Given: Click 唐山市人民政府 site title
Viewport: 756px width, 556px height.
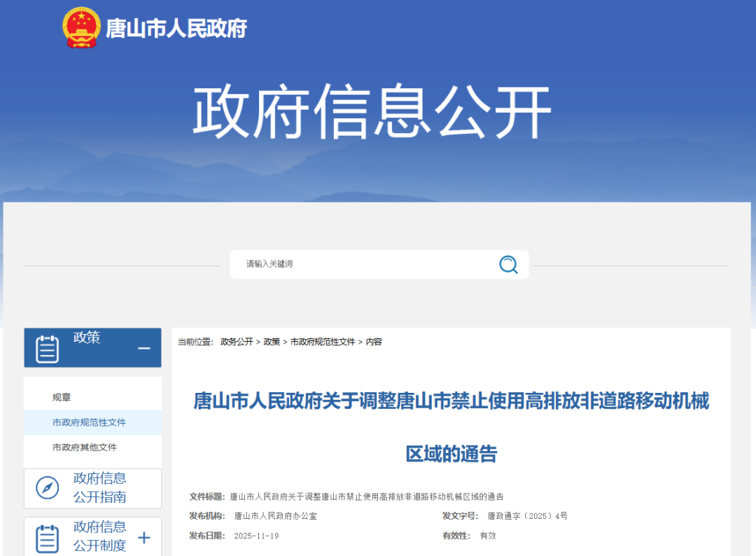Looking at the screenshot, I should tap(176, 29).
